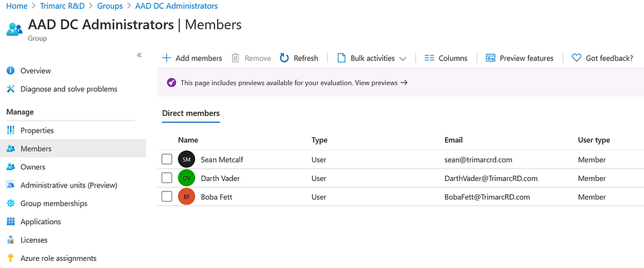Click Got feedback? button label

click(609, 59)
